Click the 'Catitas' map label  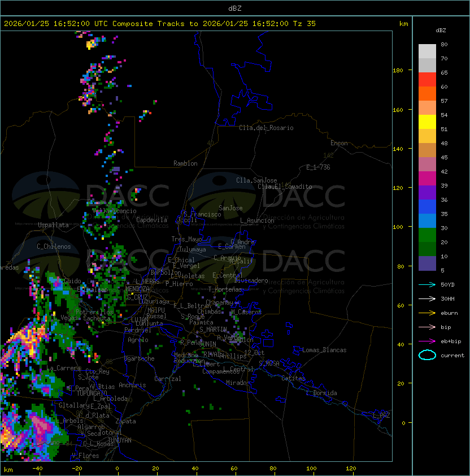(293, 378)
